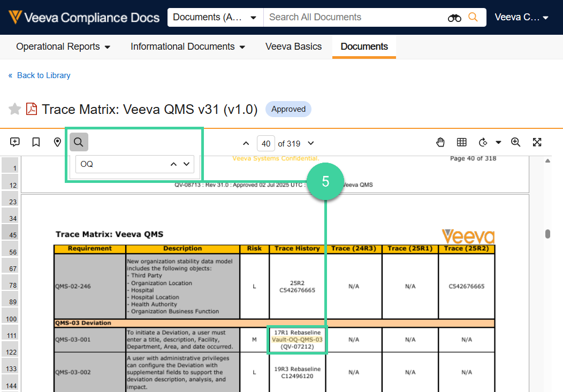
Task: Toggle the find-in-document search icon
Action: coord(79,142)
